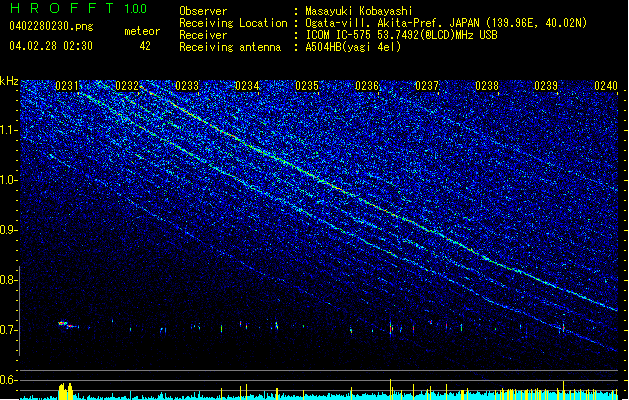
Task: Click the 0239 time marker
Action: tap(546, 86)
